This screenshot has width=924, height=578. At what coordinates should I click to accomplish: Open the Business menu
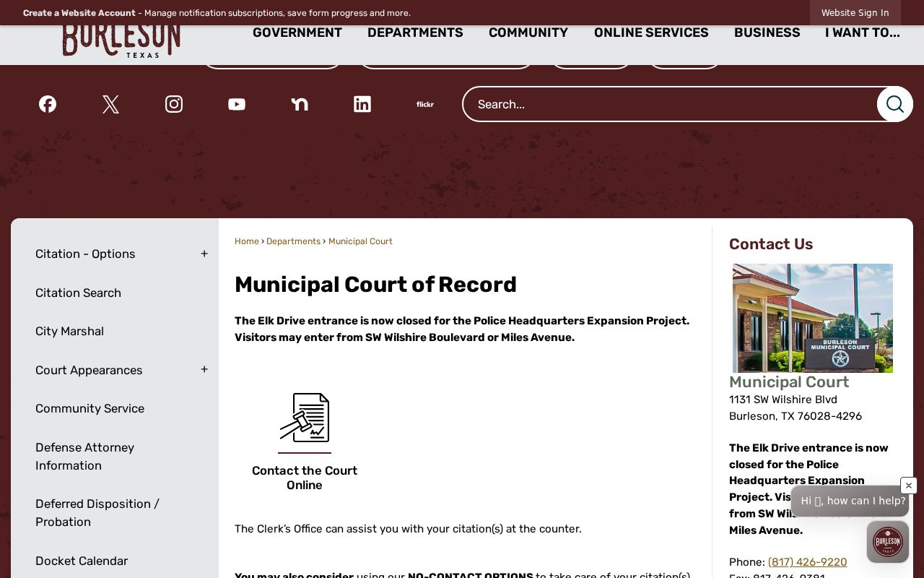tap(767, 33)
